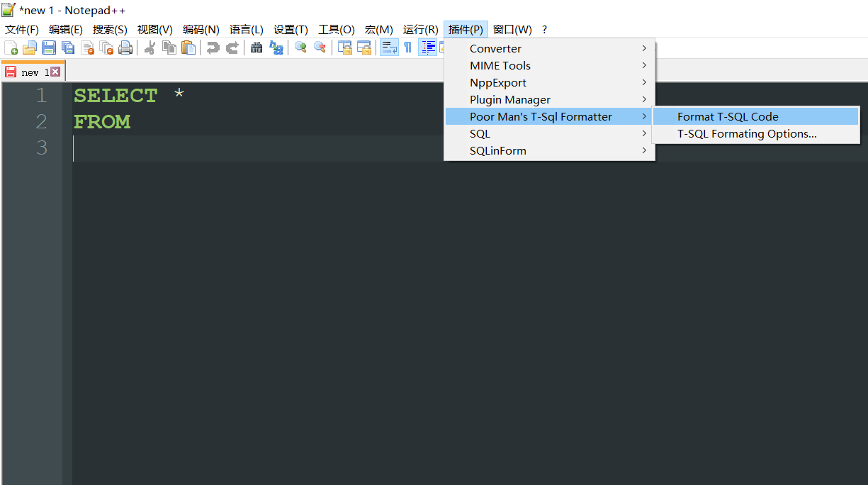Open the 编辑(E) menu

(x=66, y=29)
